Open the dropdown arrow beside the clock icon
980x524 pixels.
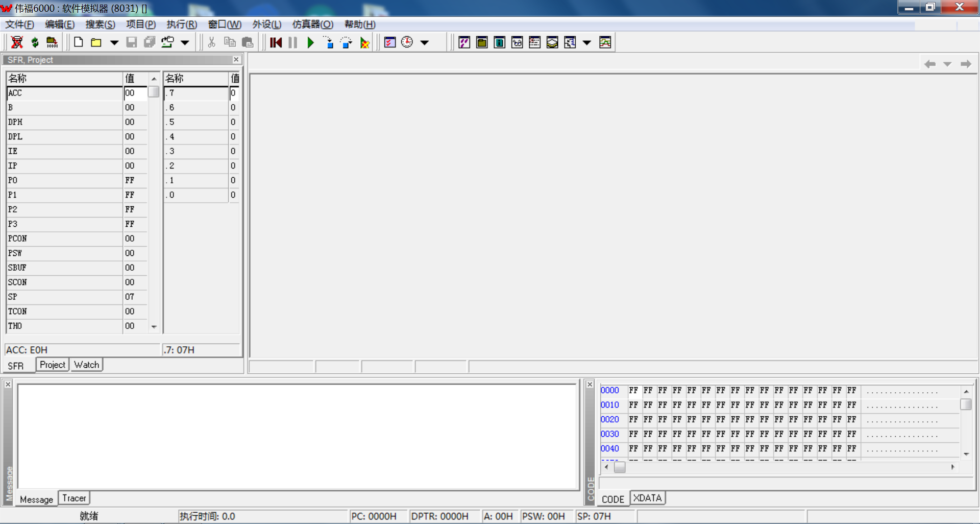pyautogui.click(x=424, y=42)
